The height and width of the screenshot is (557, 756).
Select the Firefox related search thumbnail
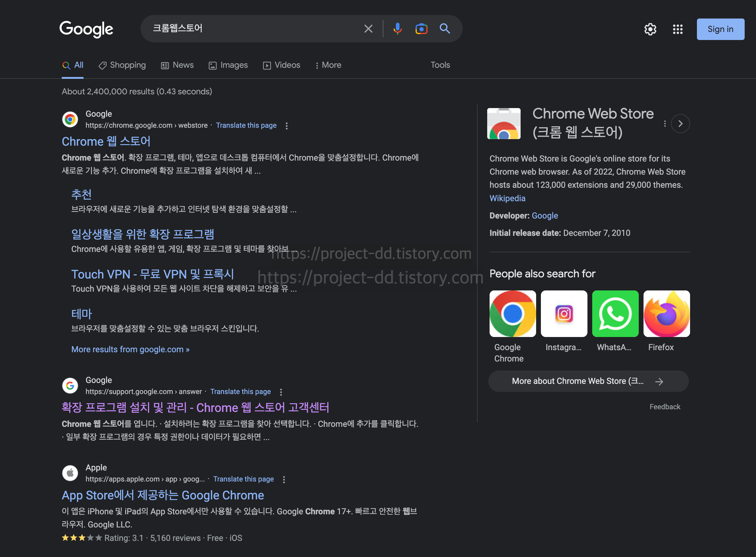[666, 314]
